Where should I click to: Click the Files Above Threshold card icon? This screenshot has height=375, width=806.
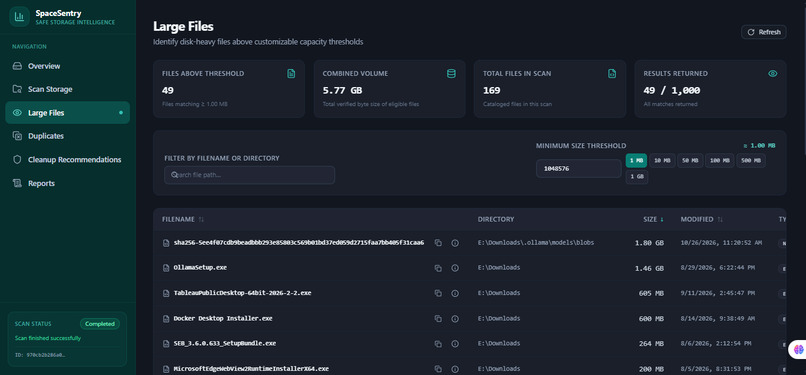tap(291, 74)
